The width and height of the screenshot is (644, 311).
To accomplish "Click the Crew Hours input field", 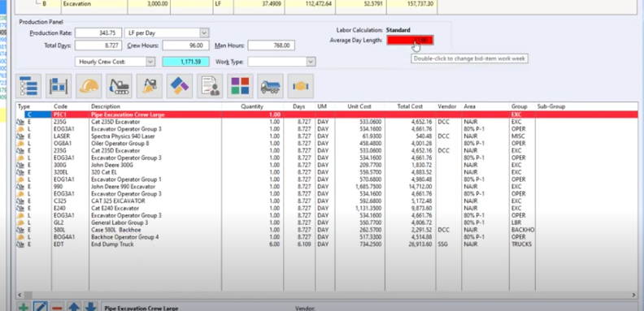I will click(x=186, y=45).
